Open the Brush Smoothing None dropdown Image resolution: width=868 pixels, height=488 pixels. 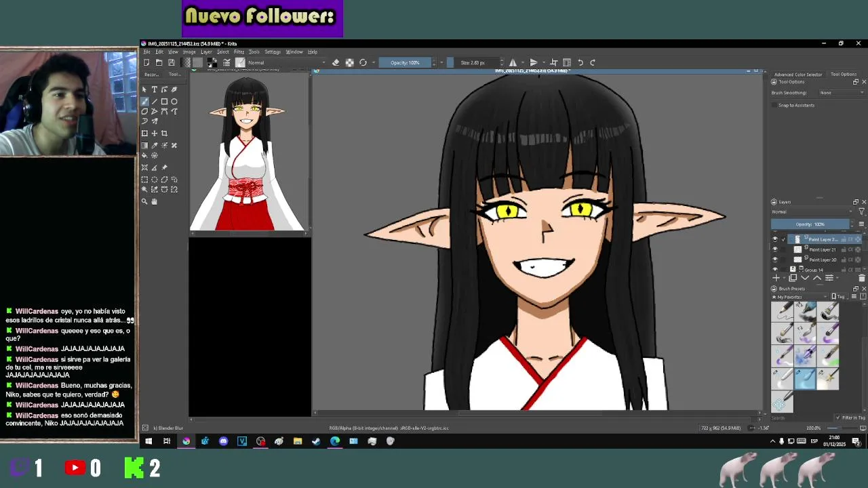842,93
